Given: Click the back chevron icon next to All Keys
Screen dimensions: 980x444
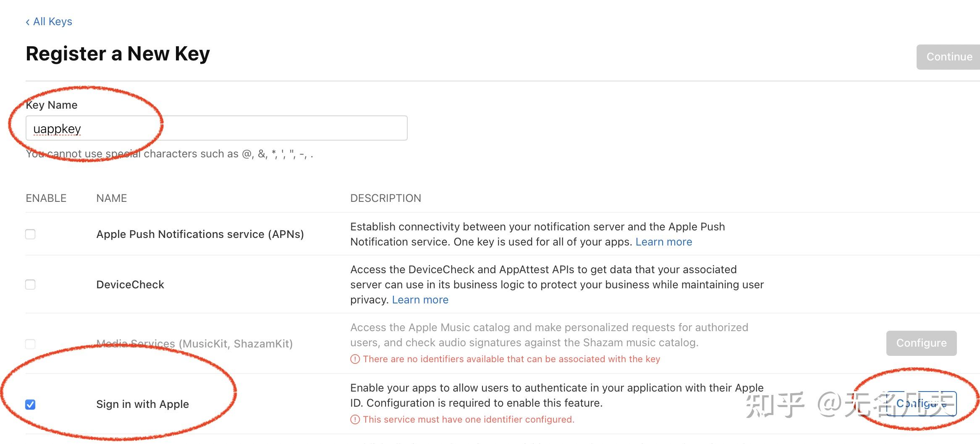Looking at the screenshot, I should 27,21.
